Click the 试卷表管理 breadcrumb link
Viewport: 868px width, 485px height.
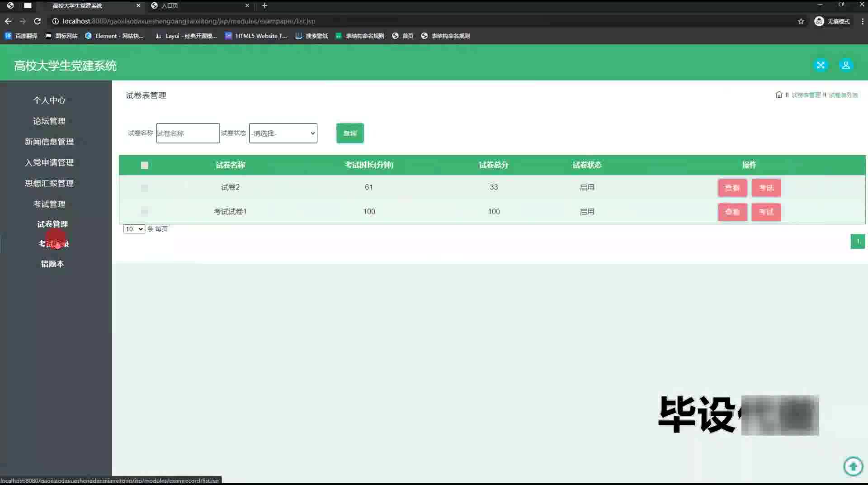(x=806, y=95)
